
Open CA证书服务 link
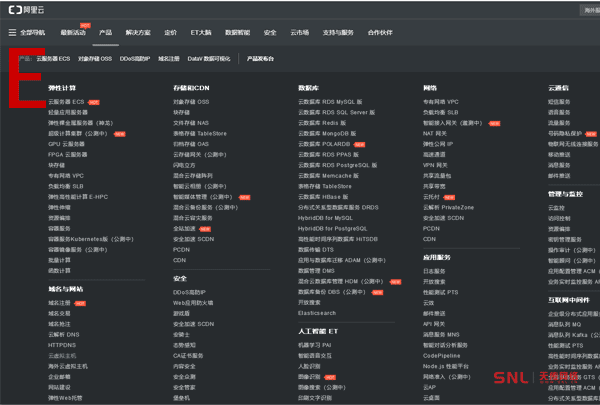(188, 356)
